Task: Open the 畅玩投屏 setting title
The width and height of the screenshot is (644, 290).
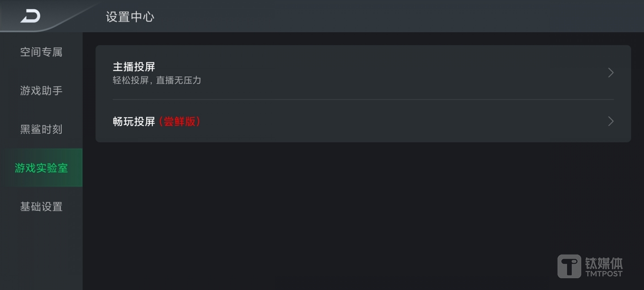Action: pos(134,121)
